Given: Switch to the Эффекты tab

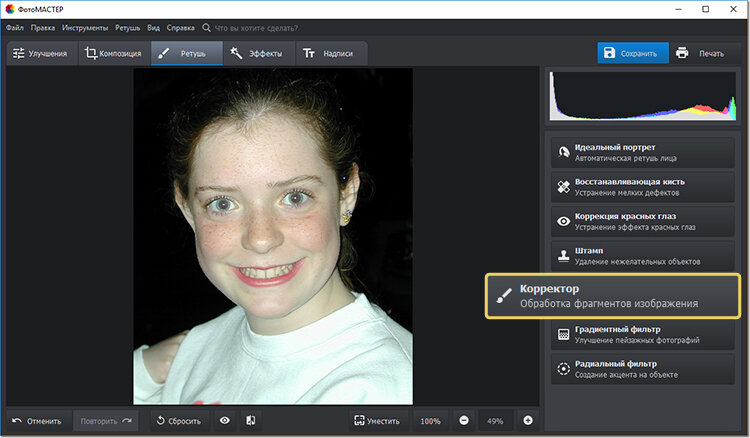Looking at the screenshot, I should (x=259, y=53).
